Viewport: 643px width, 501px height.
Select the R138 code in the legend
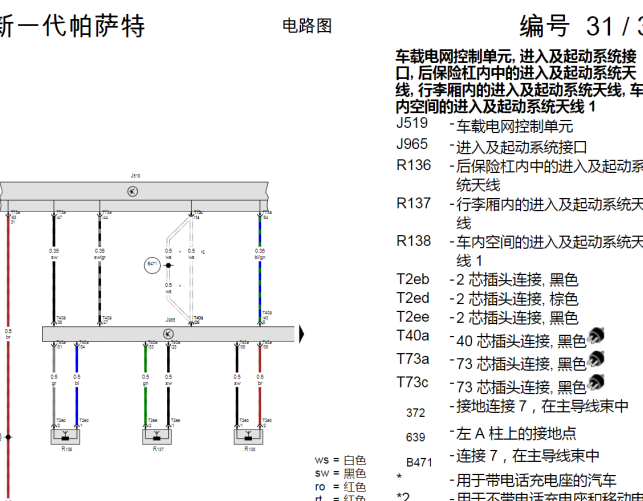413,241
